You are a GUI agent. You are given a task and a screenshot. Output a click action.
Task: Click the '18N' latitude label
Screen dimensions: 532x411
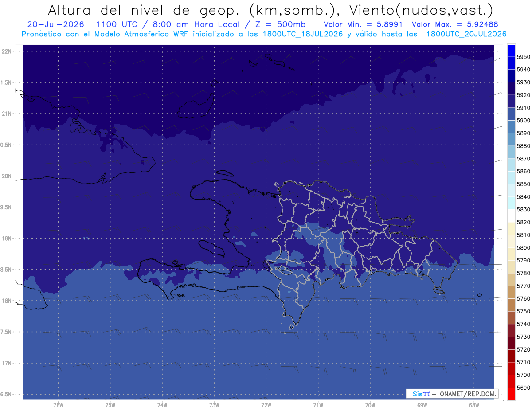coord(7,301)
